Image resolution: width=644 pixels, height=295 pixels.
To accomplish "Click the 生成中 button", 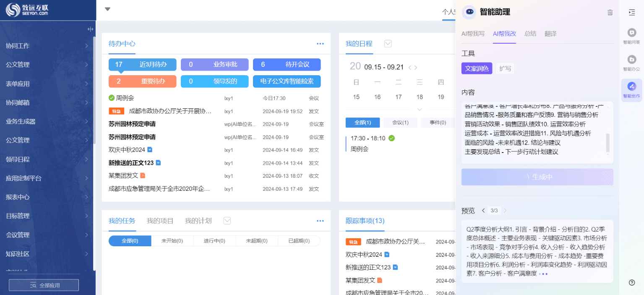I will click(x=537, y=177).
